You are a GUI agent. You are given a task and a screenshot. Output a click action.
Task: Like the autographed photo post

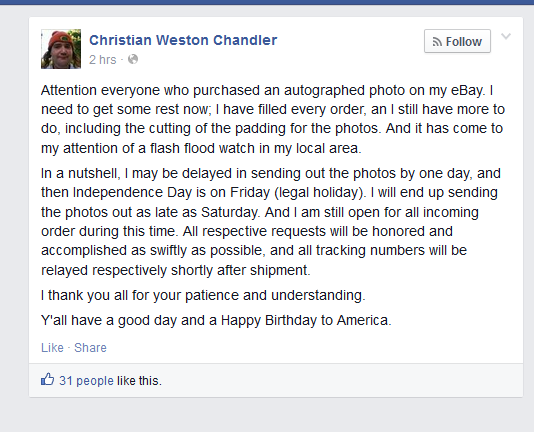pos(52,348)
